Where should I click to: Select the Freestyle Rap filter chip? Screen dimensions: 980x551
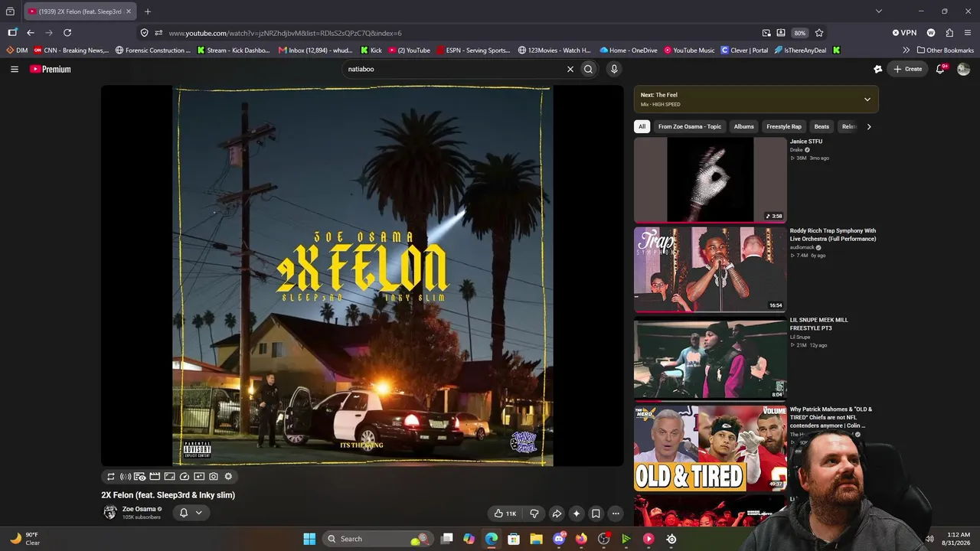point(784,126)
